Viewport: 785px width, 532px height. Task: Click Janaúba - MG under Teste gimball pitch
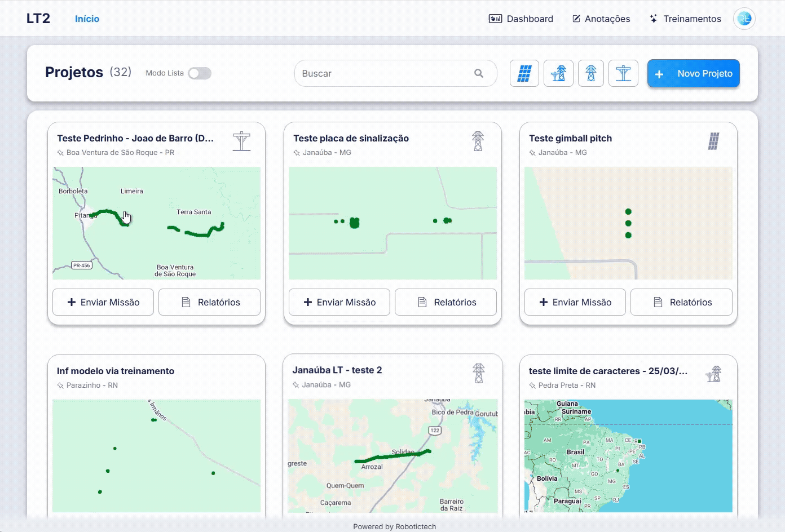tap(563, 153)
